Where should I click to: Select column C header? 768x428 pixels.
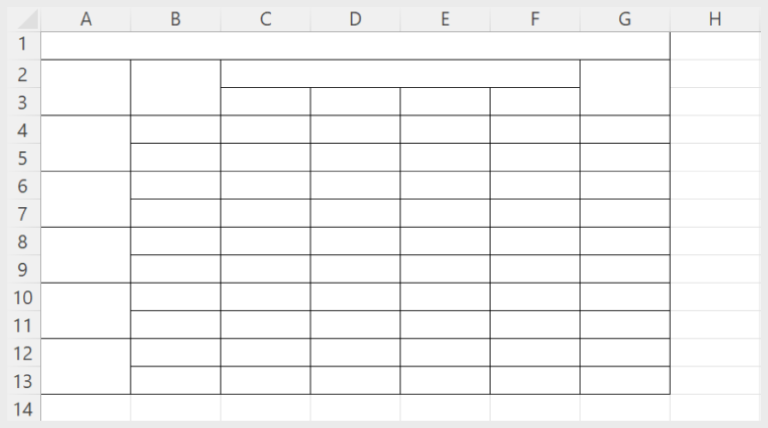(265, 19)
